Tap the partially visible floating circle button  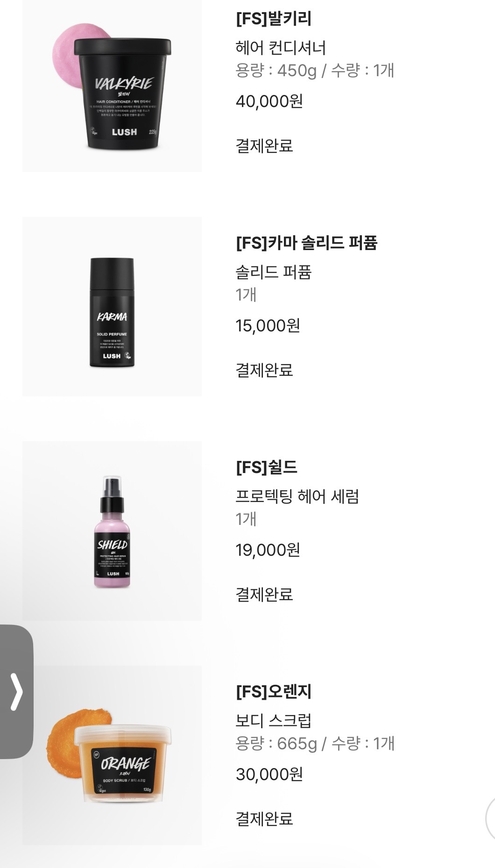coord(490,819)
